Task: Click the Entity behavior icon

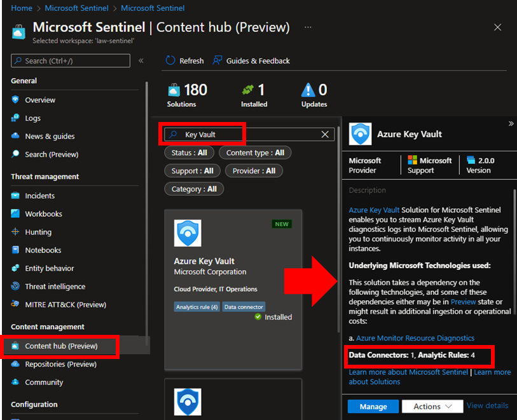Action: 15,268
